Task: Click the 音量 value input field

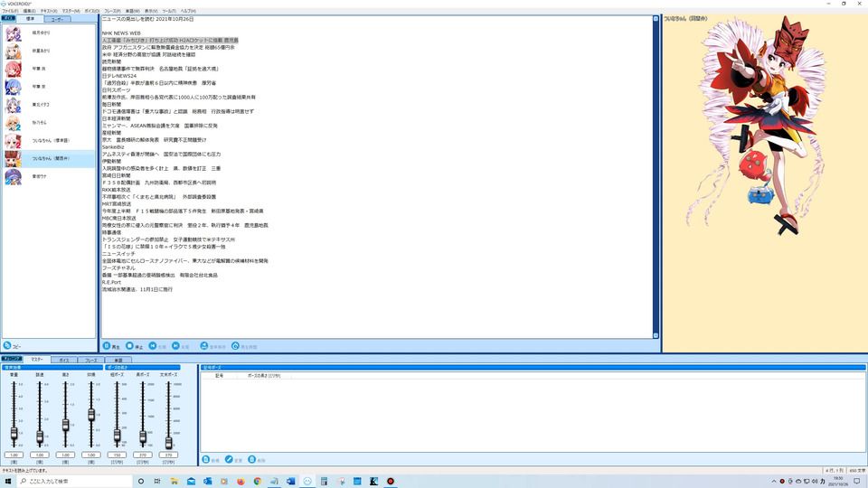Action: (x=14, y=455)
